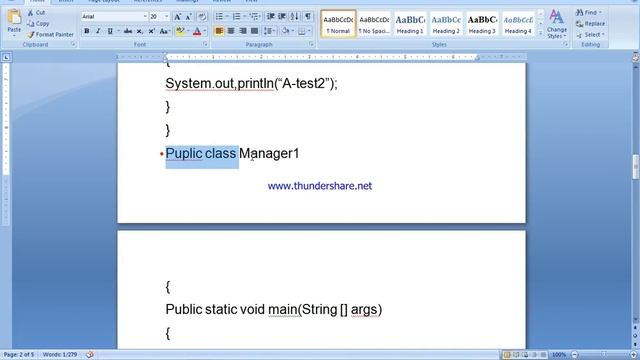
Task: Increase the paragraph indent
Action: [x=282, y=16]
